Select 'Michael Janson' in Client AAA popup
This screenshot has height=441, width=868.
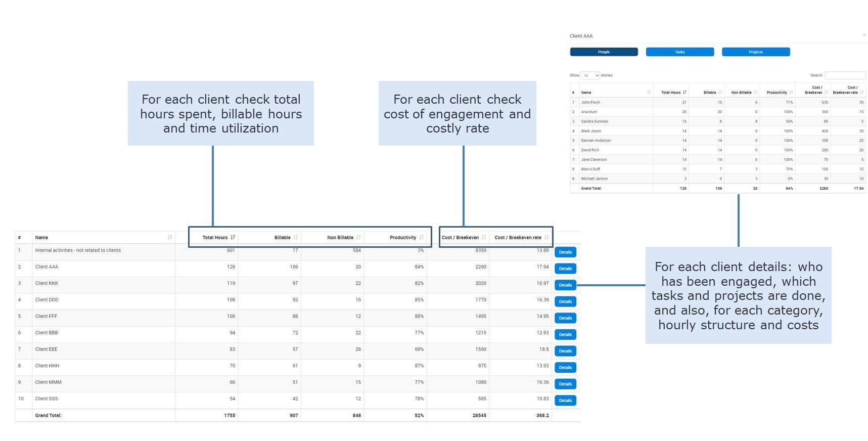[595, 179]
